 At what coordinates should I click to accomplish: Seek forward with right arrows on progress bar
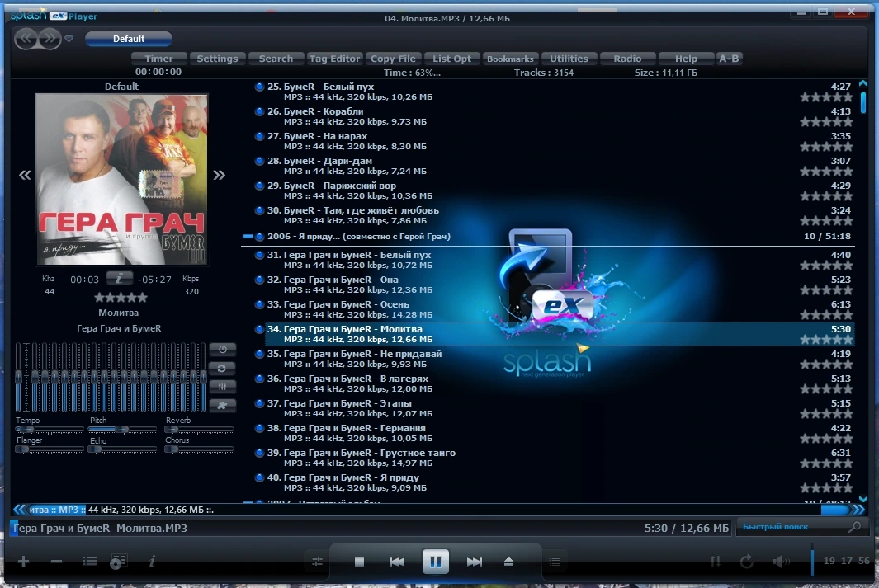pyautogui.click(x=858, y=510)
